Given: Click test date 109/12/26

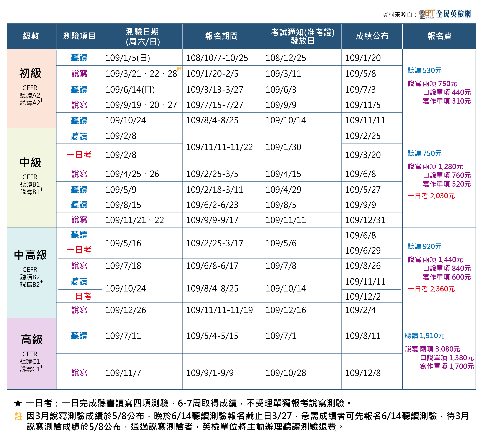Looking at the screenshot, I should (x=126, y=310).
